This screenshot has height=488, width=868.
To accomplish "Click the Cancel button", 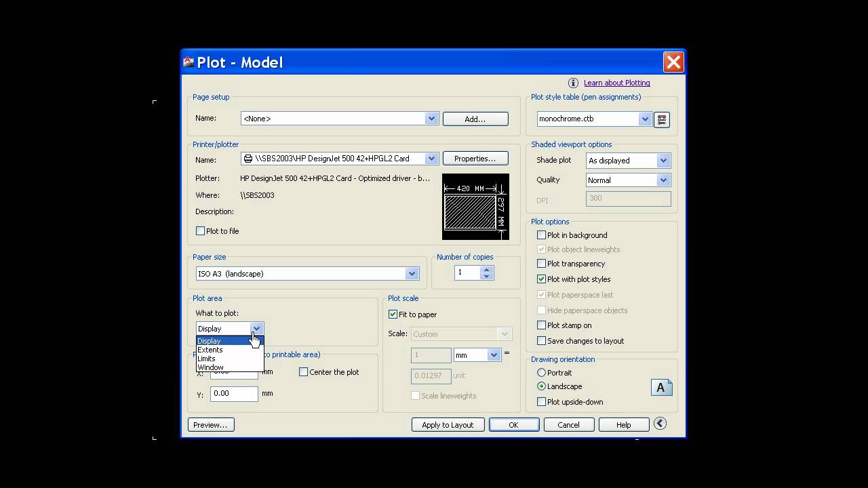I will (x=568, y=425).
